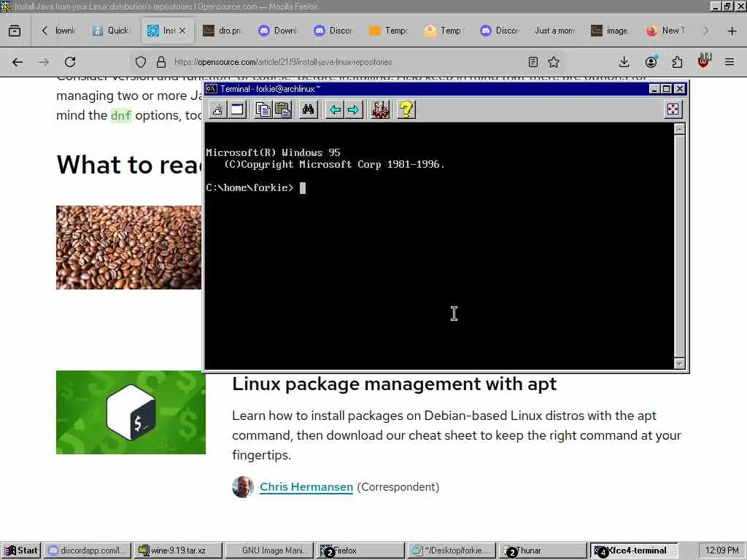
Task: Bookmark this page with star icon
Action: click(554, 62)
